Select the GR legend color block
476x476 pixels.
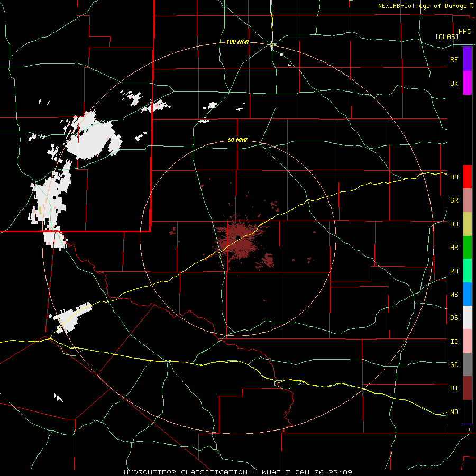[467, 200]
